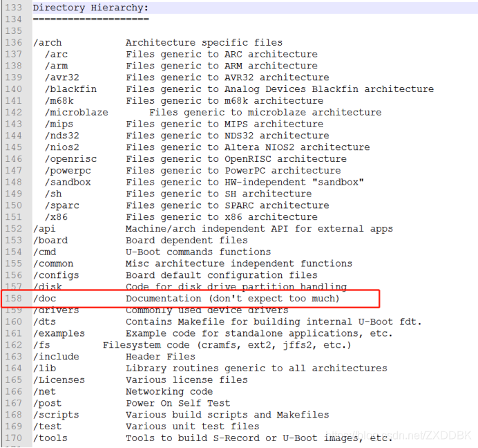Click 'Networking code' description
This screenshot has height=448, width=478.
pyautogui.click(x=169, y=391)
